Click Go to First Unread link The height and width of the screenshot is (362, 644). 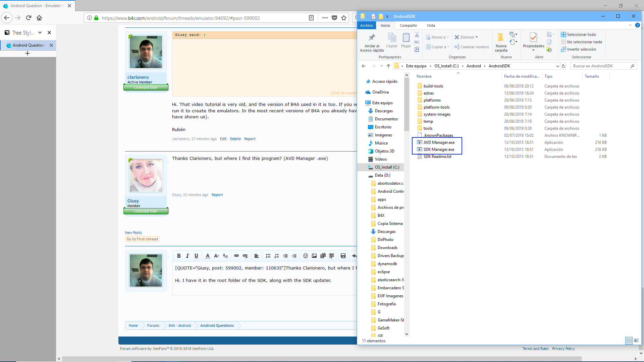[142, 239]
